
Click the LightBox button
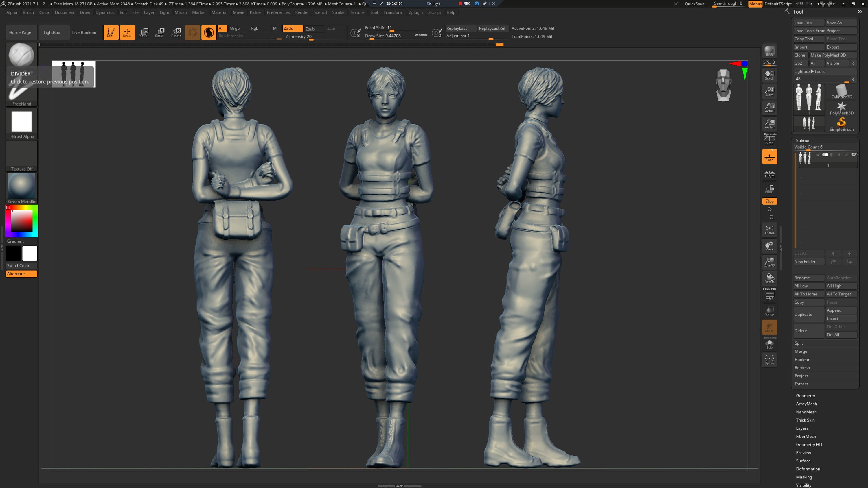point(52,32)
